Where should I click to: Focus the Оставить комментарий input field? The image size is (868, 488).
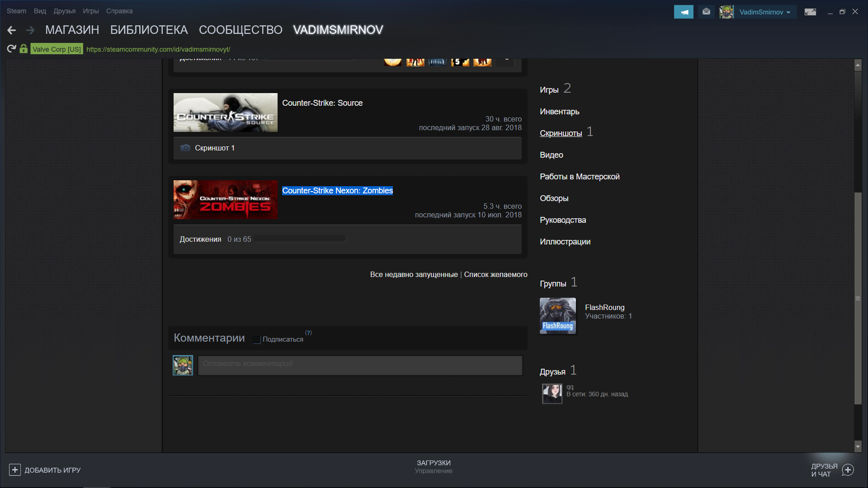(360, 365)
